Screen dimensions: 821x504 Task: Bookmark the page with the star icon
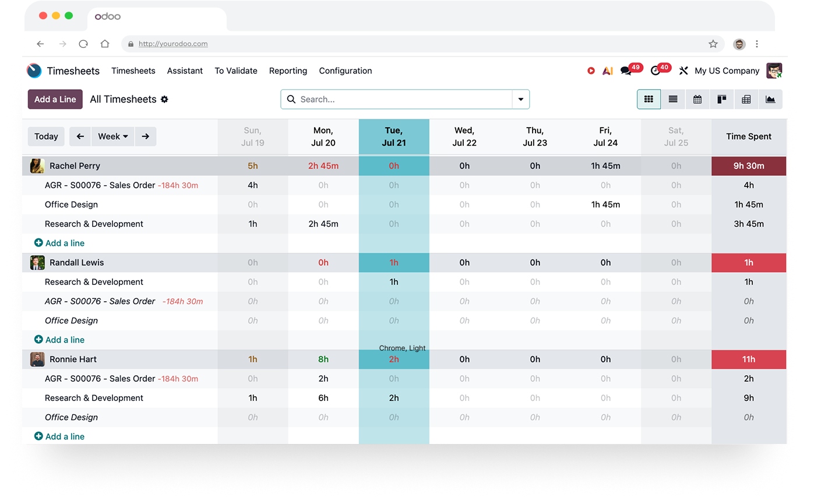point(713,44)
